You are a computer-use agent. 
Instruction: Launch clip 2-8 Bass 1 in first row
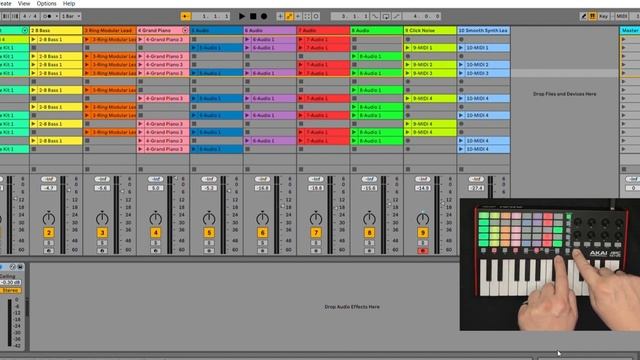(x=33, y=40)
